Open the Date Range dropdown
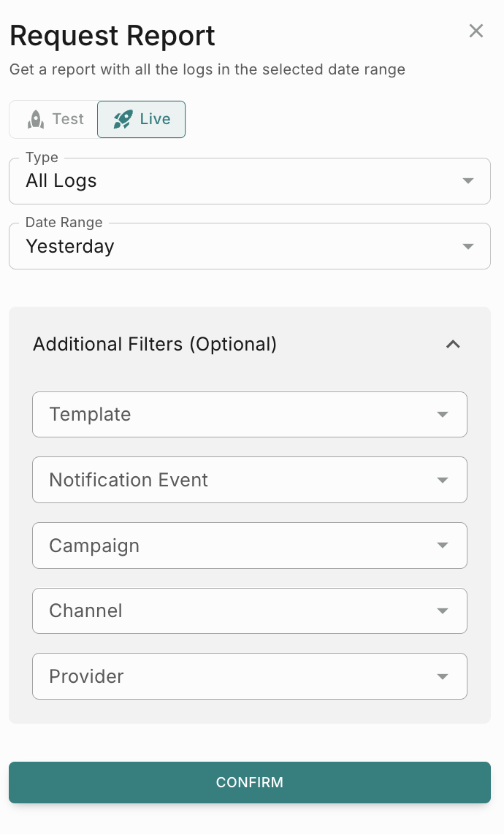Viewport: 504px width, 834px height. 249,247
